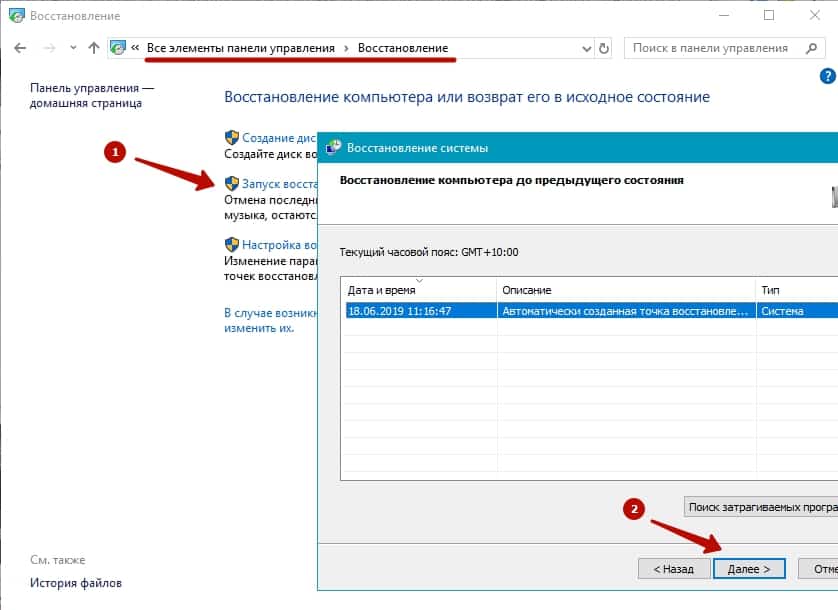Image resolution: width=838 pixels, height=610 pixels.
Task: Expand the address bar history dropdown
Action: [x=586, y=49]
